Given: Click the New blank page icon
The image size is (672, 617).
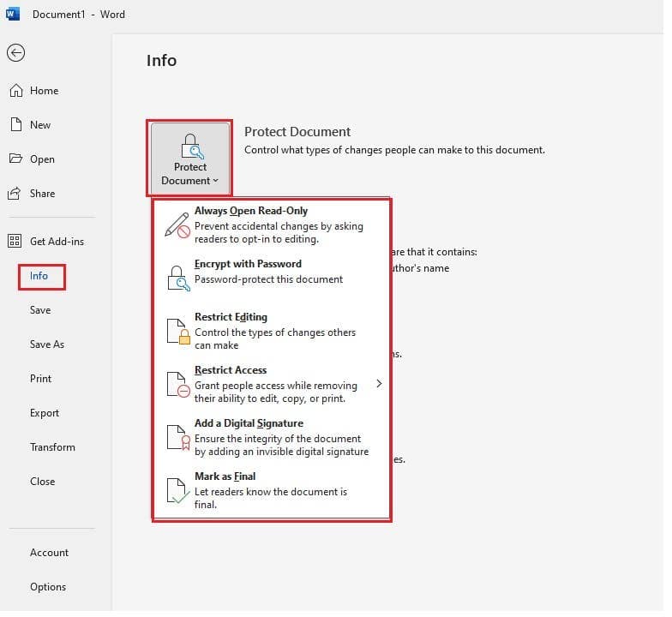Looking at the screenshot, I should pyautogui.click(x=15, y=125).
